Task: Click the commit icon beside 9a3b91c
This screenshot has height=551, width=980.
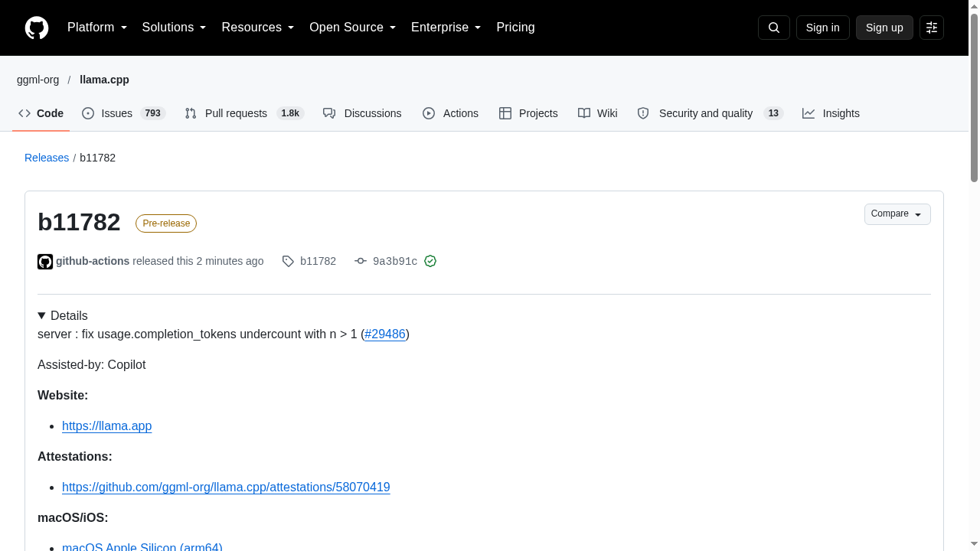Action: click(x=361, y=262)
